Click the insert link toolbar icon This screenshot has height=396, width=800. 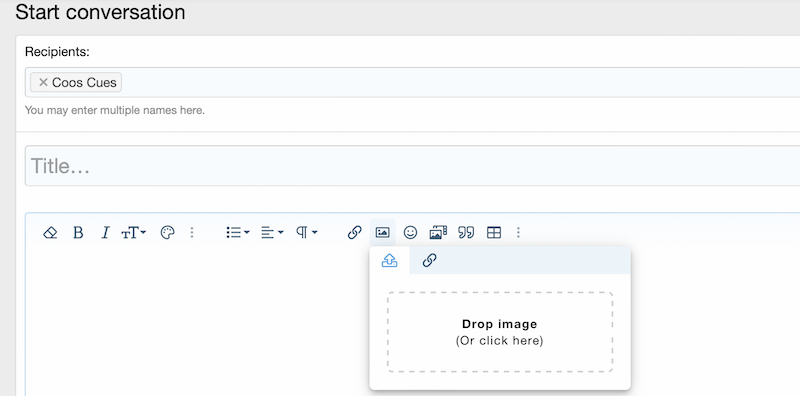tap(354, 233)
